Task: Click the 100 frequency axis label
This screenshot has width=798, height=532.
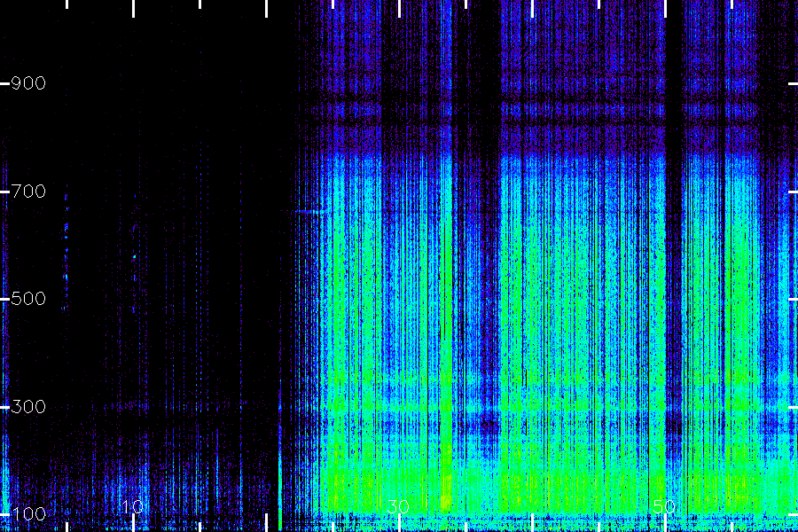Action: point(28,514)
